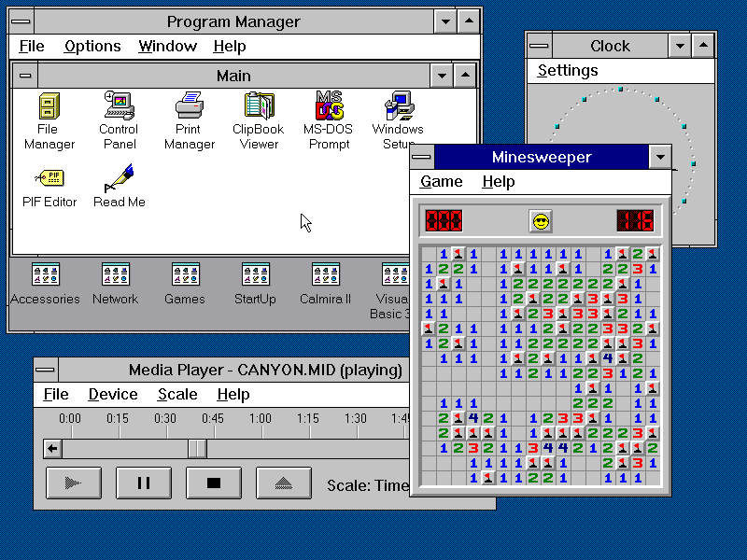Open the Main window control-menu box

pyautogui.click(x=24, y=76)
